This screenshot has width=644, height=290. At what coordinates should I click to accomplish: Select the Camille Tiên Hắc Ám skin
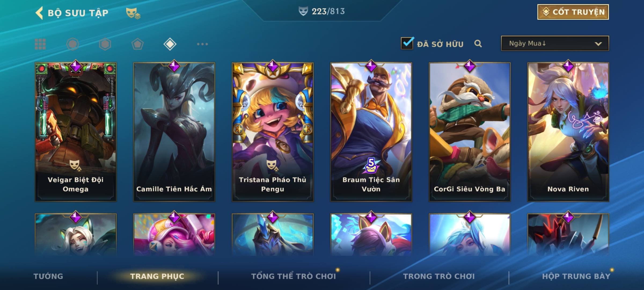(x=174, y=132)
